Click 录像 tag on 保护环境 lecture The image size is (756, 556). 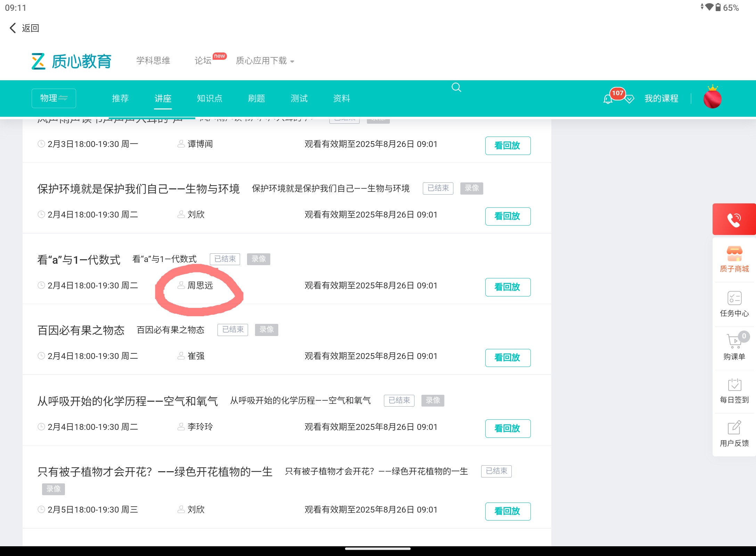pos(472,188)
